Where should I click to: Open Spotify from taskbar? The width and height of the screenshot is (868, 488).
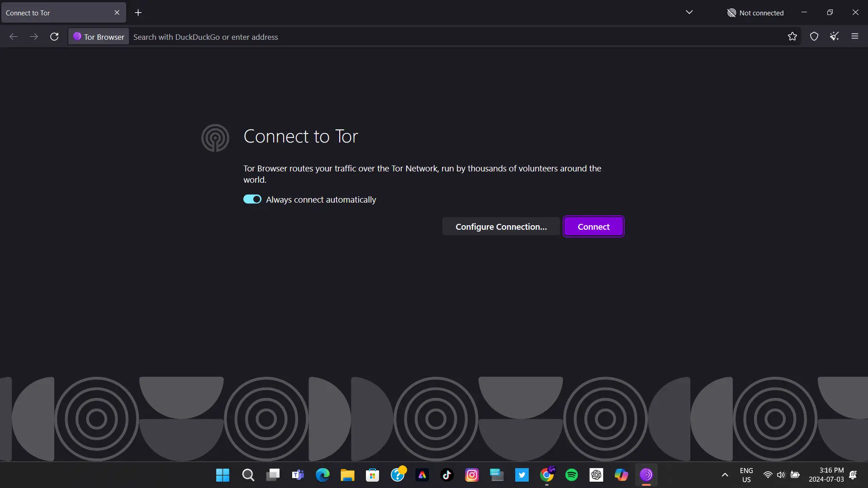point(572,475)
